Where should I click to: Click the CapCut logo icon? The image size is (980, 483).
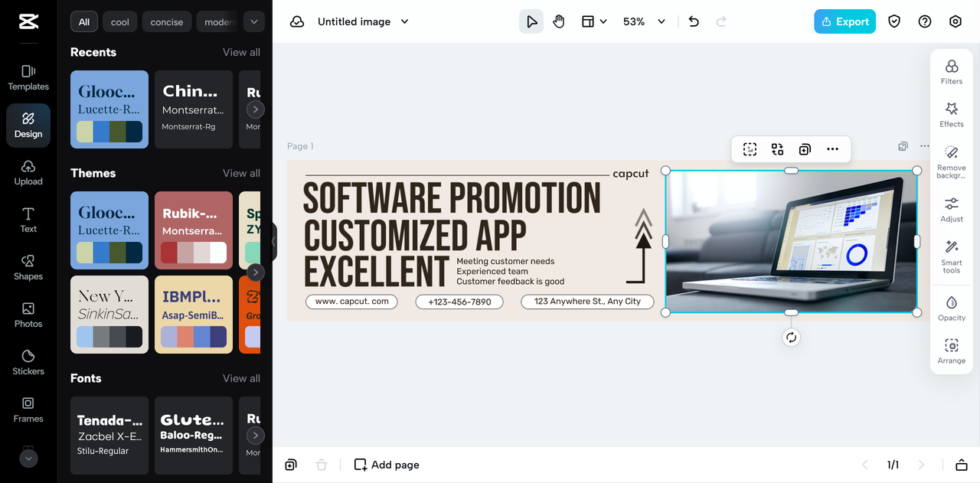(x=28, y=22)
